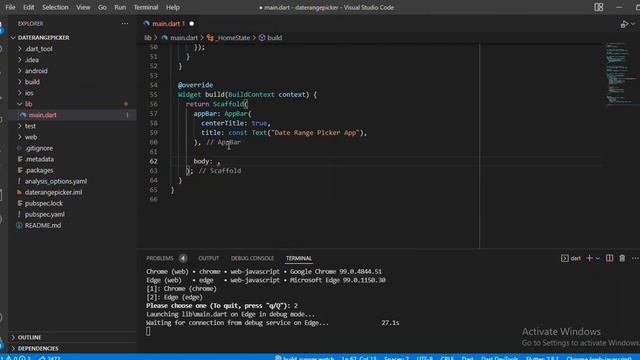Open the new terminal profile dropdown arrow

pyautogui.click(x=598, y=258)
